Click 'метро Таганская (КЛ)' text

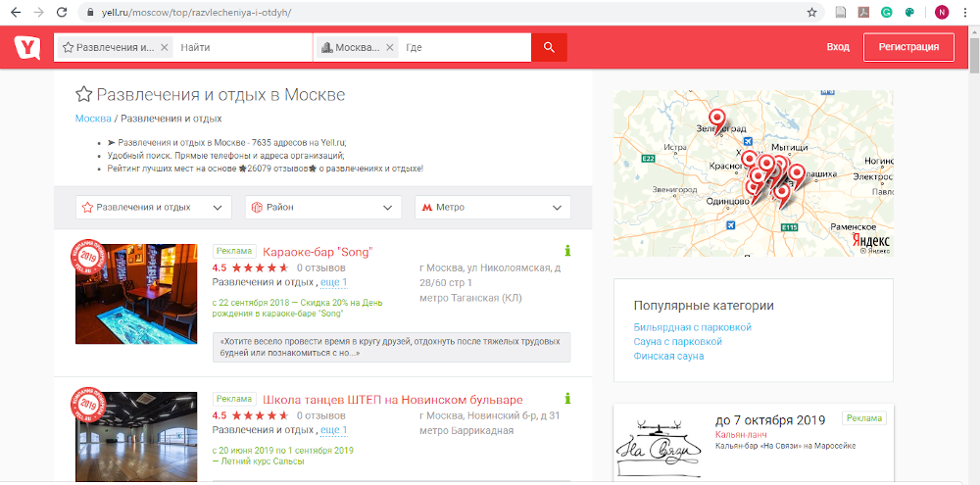point(470,298)
